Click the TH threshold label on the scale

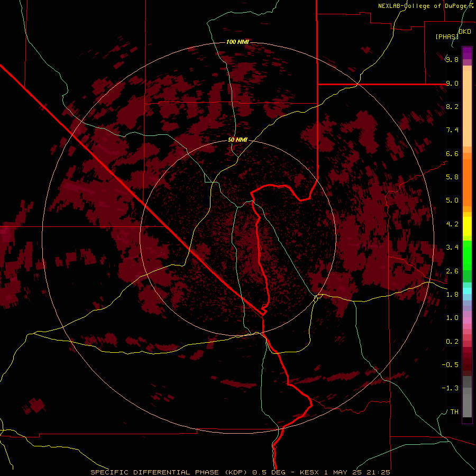pyautogui.click(x=454, y=411)
